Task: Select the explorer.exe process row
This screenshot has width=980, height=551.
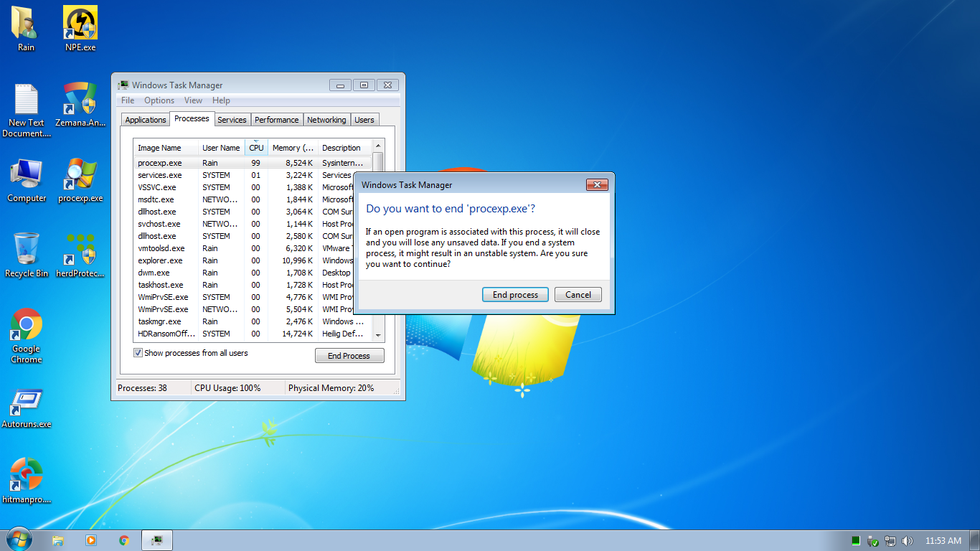Action: [x=253, y=260]
